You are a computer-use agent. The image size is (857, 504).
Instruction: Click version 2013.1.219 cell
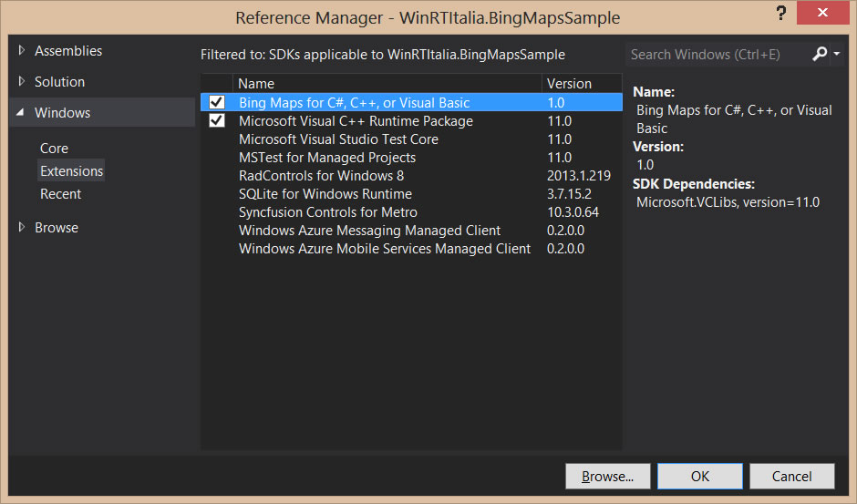point(579,176)
